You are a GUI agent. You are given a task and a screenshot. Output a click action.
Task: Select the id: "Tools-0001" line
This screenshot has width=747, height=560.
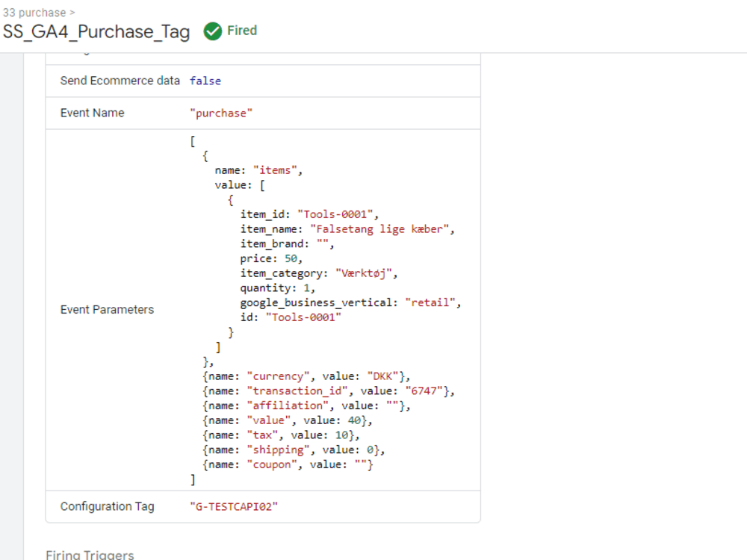(291, 317)
